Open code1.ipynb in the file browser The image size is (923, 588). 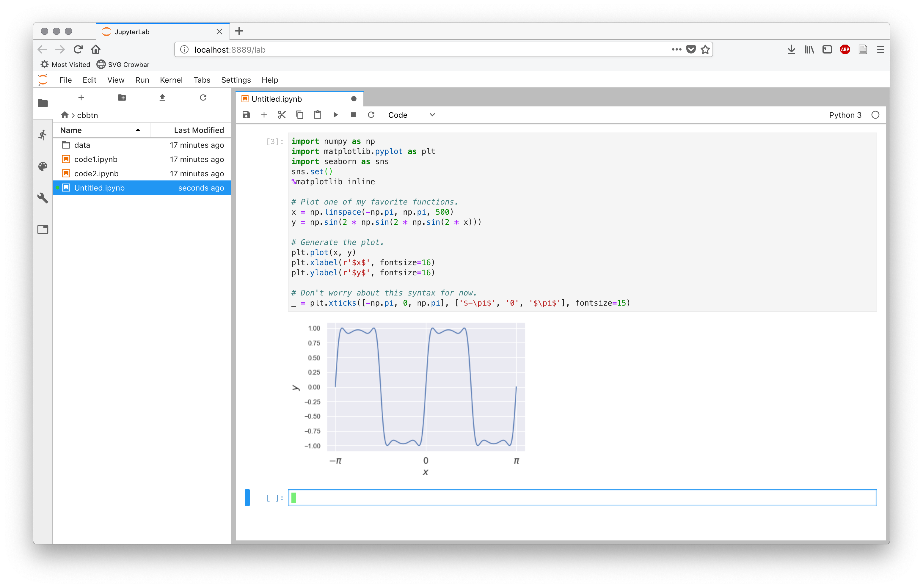(x=96, y=159)
